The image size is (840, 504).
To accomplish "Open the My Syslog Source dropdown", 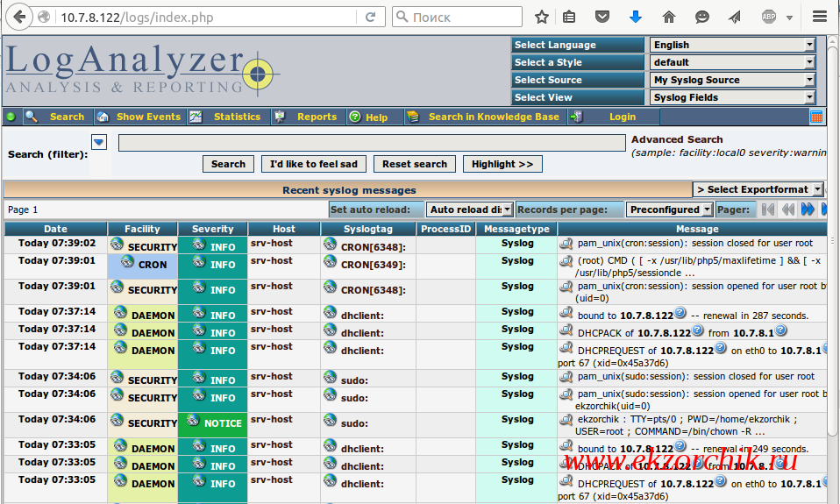I will pyautogui.click(x=733, y=80).
